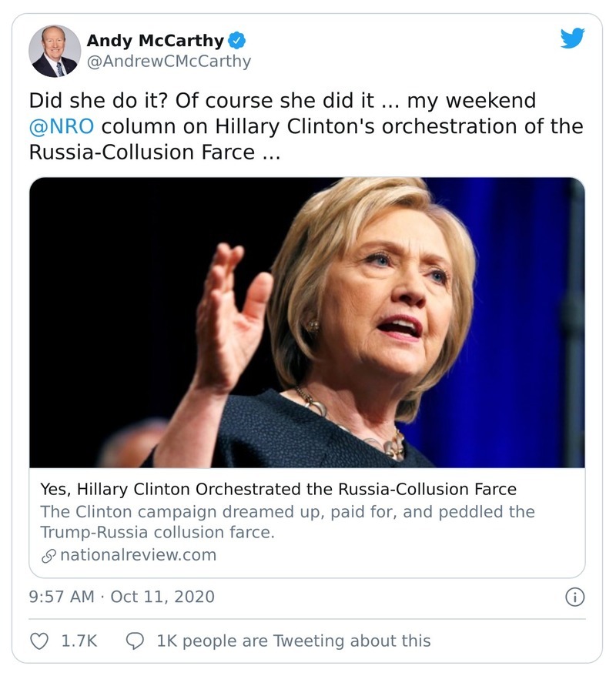Open the tweet info icon
Screen dimensions: 616x676
574,597
